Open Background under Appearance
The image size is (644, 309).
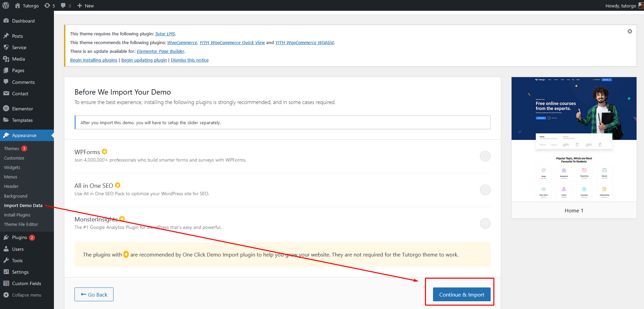[x=16, y=196]
